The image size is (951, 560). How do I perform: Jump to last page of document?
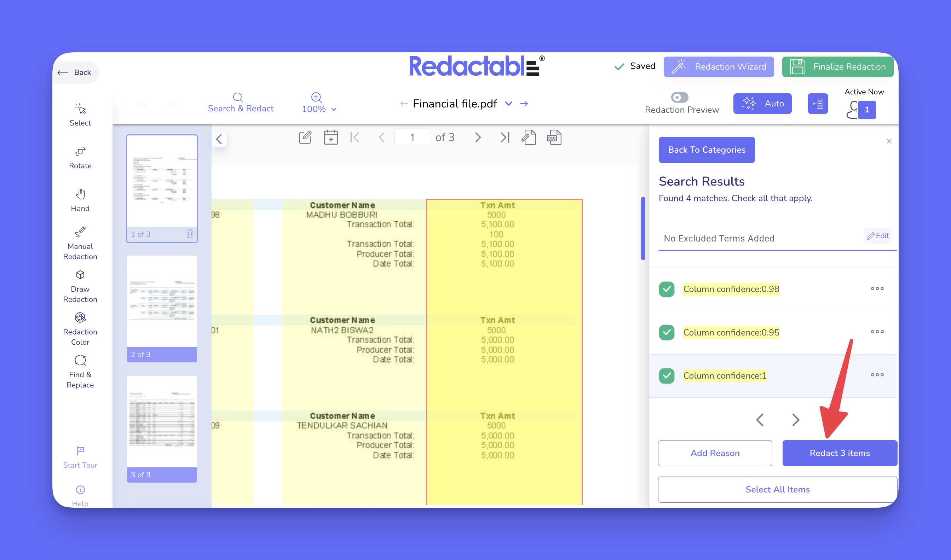coord(505,138)
